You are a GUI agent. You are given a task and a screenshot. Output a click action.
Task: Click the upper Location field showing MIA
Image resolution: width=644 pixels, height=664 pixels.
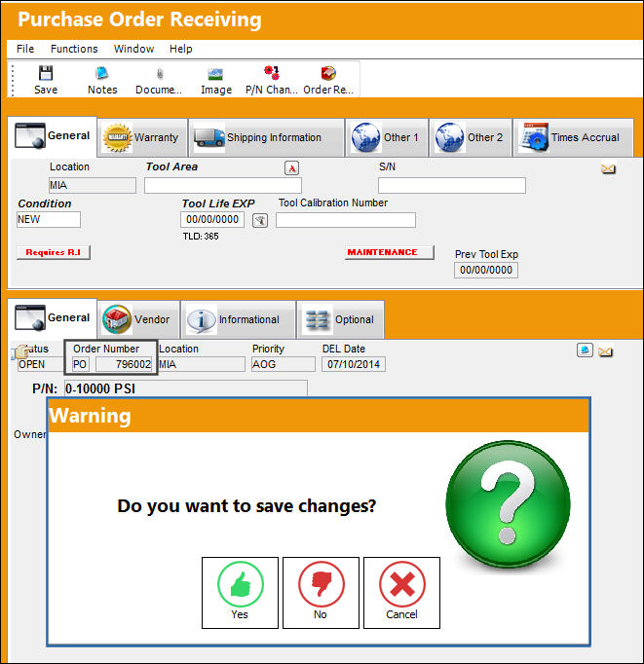(x=93, y=186)
